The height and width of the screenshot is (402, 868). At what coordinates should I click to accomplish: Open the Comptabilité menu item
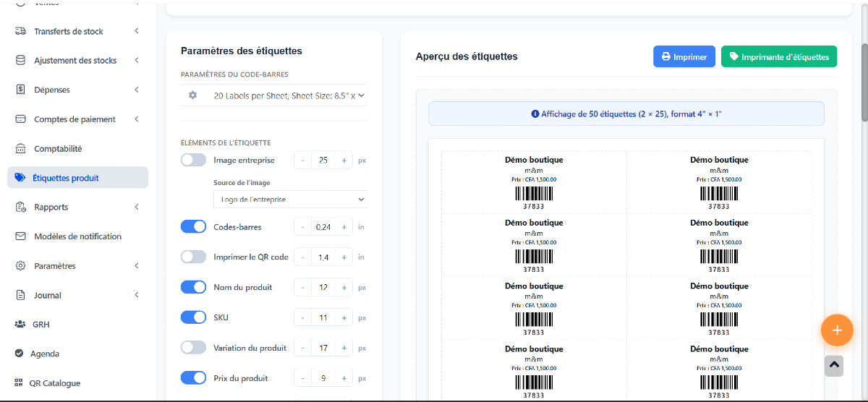coord(77,148)
